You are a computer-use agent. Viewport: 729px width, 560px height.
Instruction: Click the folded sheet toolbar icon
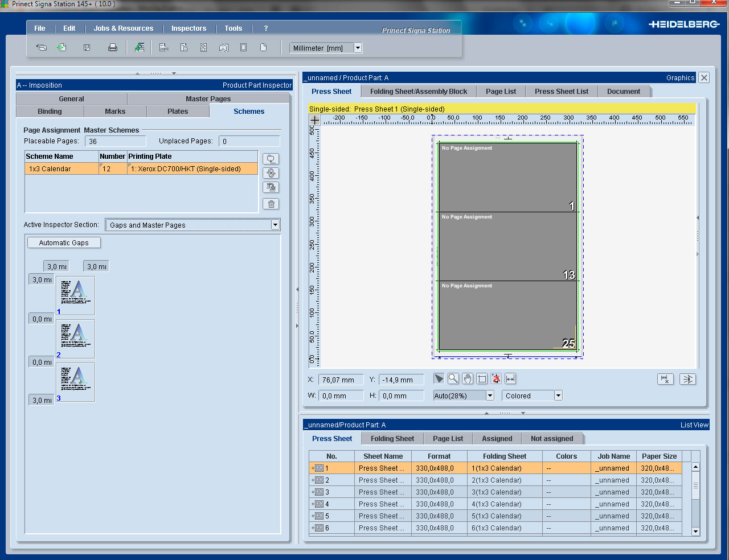click(x=223, y=48)
